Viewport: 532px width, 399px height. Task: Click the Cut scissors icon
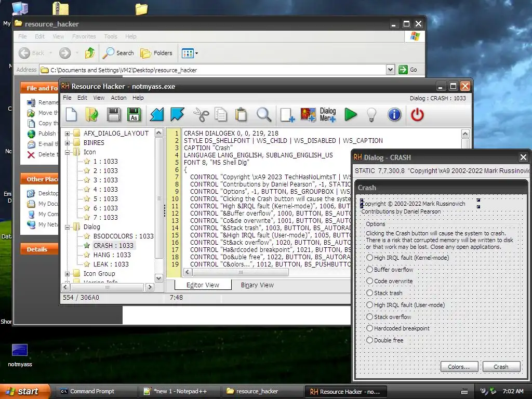(x=201, y=114)
